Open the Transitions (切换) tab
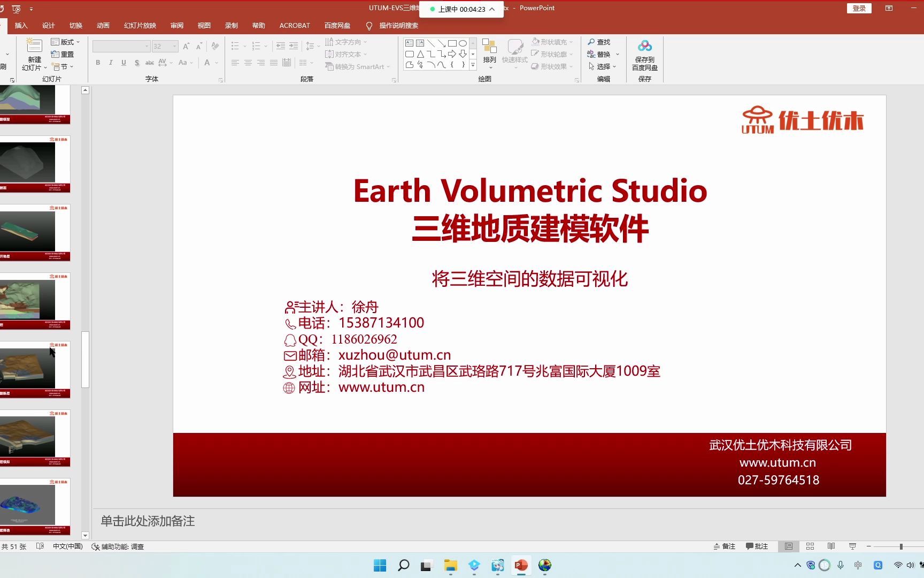Screen dimensions: 924x578 click(76, 25)
